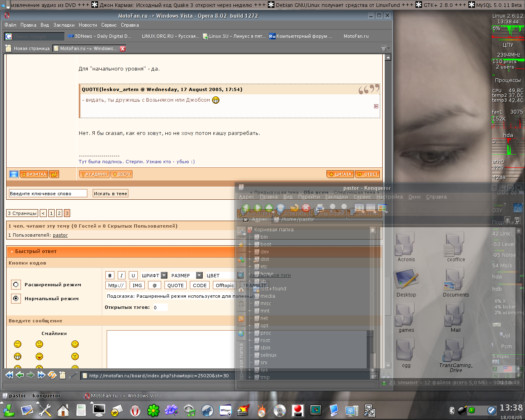Open the K menu on the panel
Image resolution: width=525 pixels, height=420 pixels.
click(9, 410)
